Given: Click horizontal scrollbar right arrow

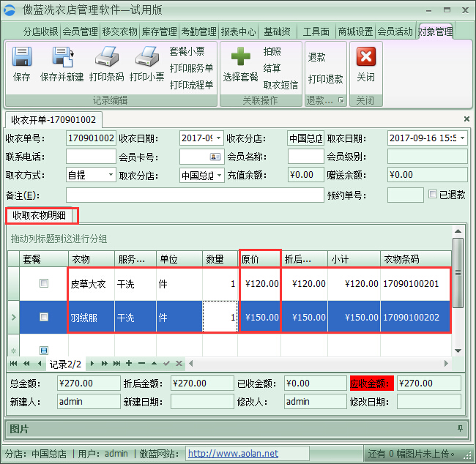Looking at the screenshot, I should coord(446,363).
